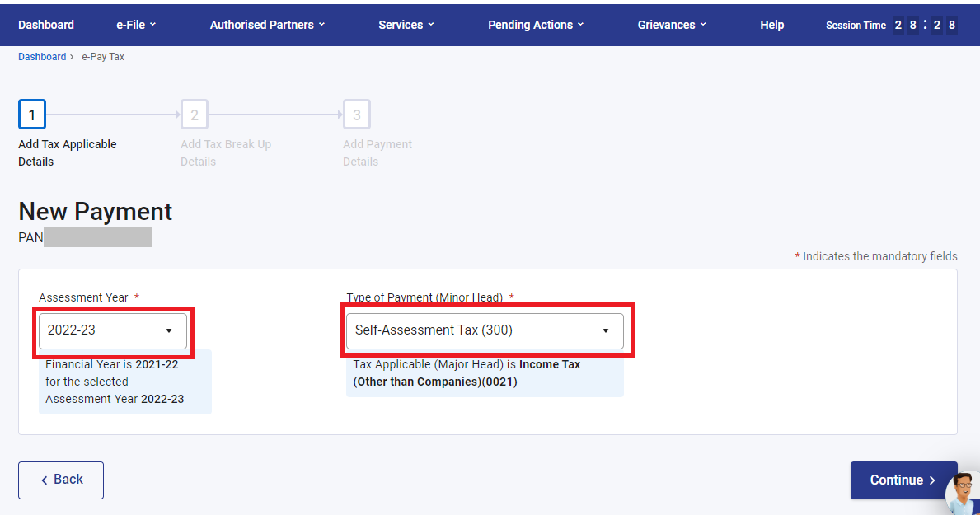Click the Back button

coord(60,480)
